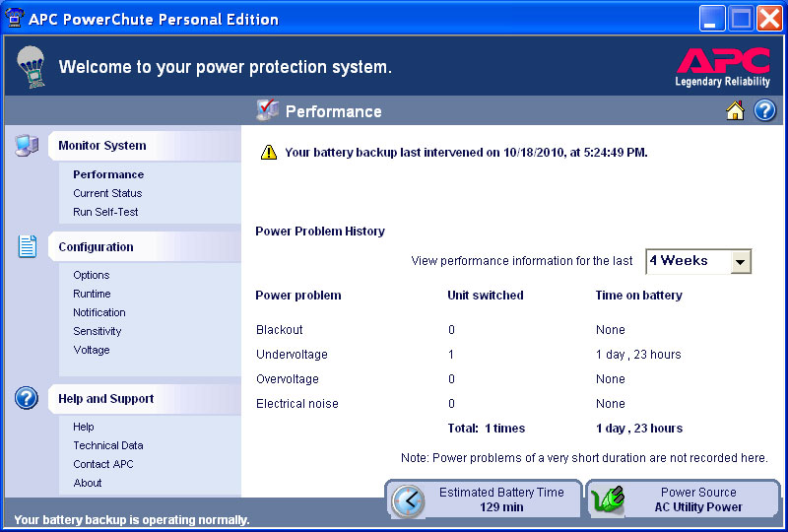
Task: Click the clock icon for battery time
Action: click(x=408, y=500)
